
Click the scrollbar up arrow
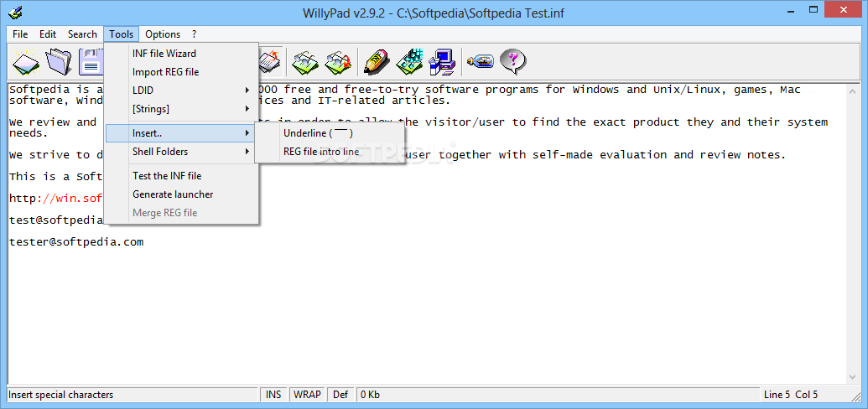[853, 92]
